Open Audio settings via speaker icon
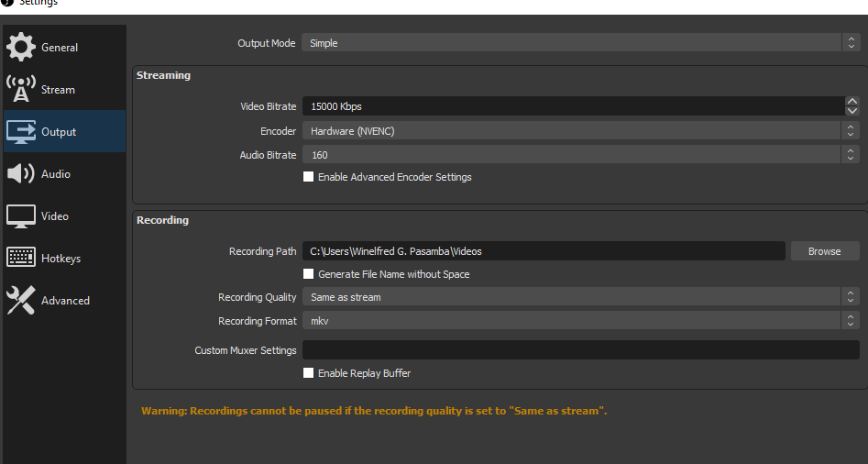 [21, 174]
